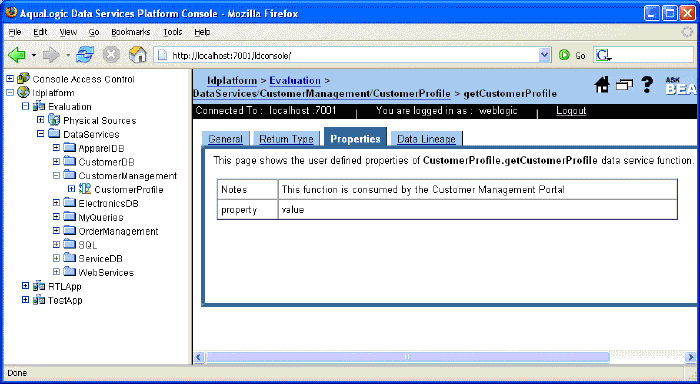Click the CustomerDB folder icon

70,161
